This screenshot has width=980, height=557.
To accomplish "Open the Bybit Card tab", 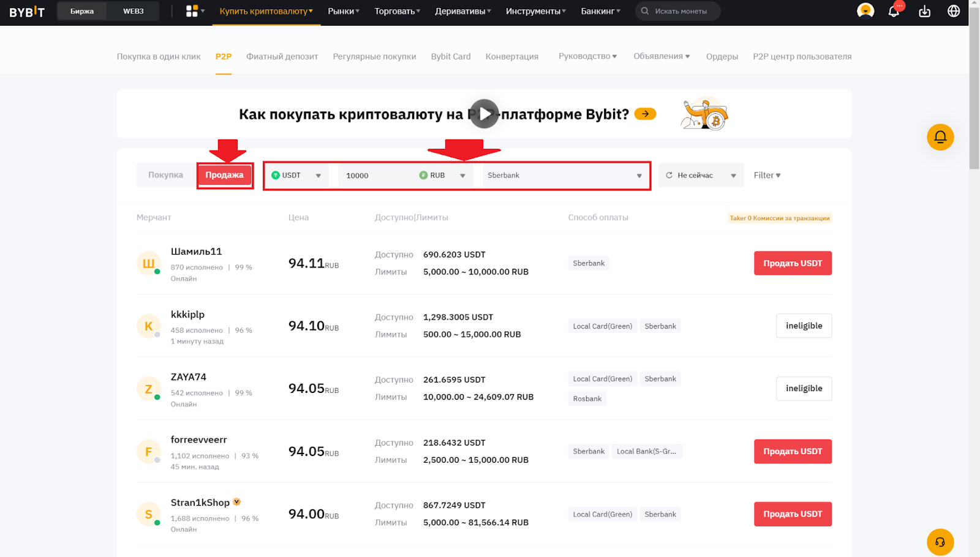I will tap(451, 56).
